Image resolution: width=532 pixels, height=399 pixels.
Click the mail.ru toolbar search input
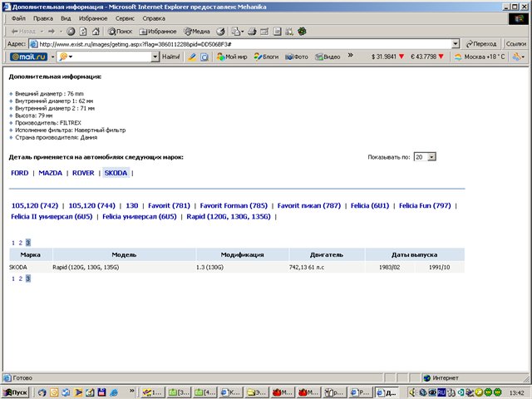tap(107, 57)
